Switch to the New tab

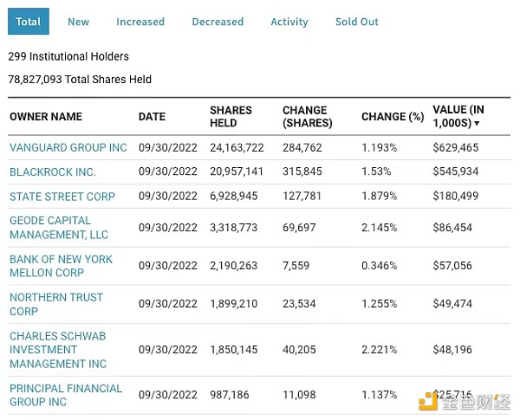79,22
